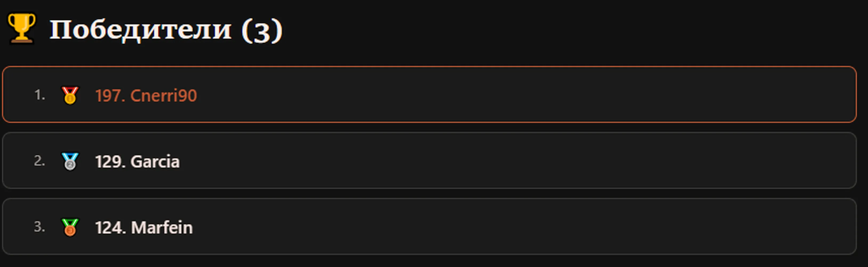Screen dimensions: 868x267
Task: Open winner entry Garcia
Action: [x=155, y=162]
